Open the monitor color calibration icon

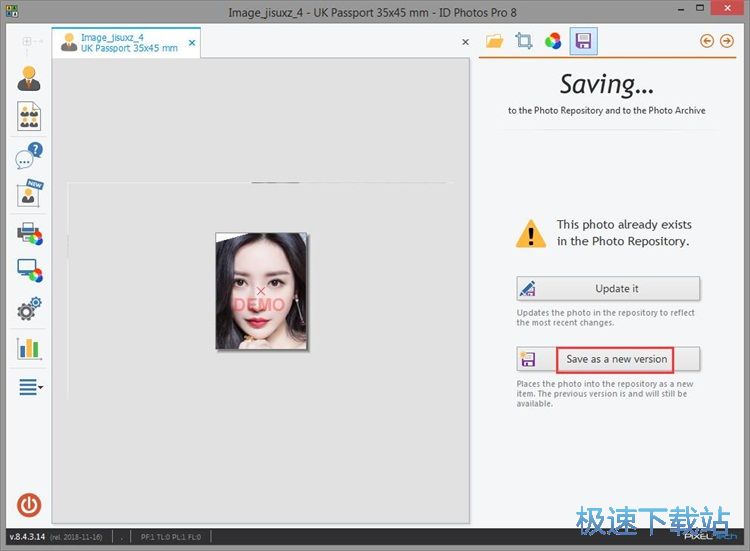click(30, 271)
